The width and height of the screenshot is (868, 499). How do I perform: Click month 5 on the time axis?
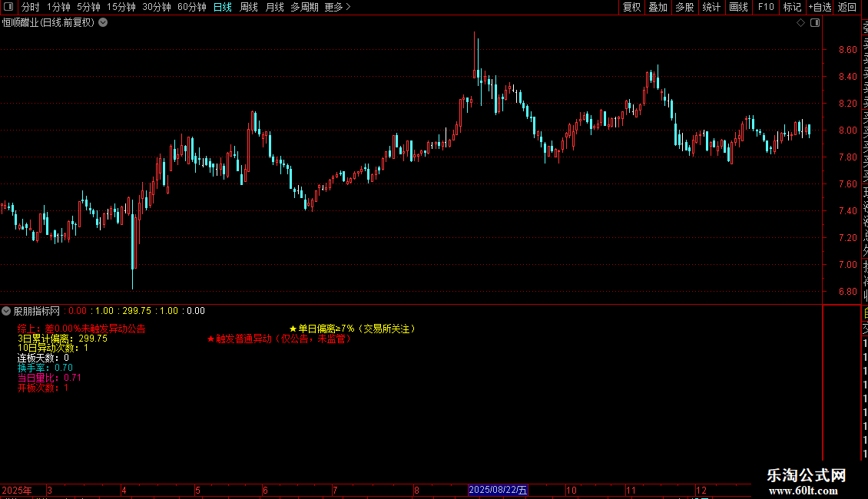click(x=197, y=490)
